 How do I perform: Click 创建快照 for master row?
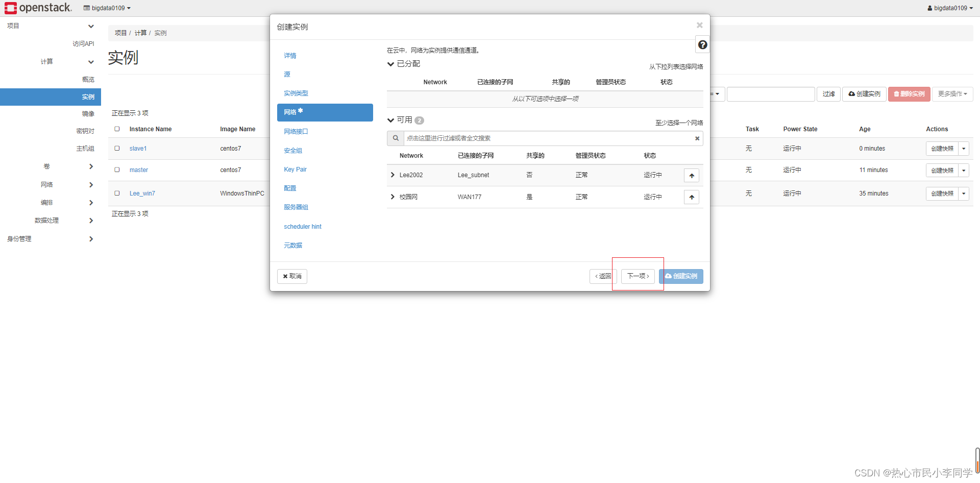pos(942,171)
